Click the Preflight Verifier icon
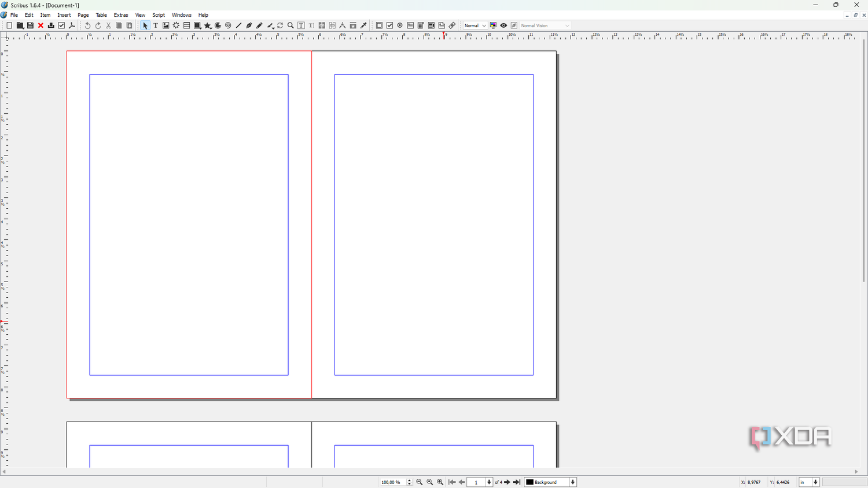Screen dimensions: 868x488 pos(62,25)
